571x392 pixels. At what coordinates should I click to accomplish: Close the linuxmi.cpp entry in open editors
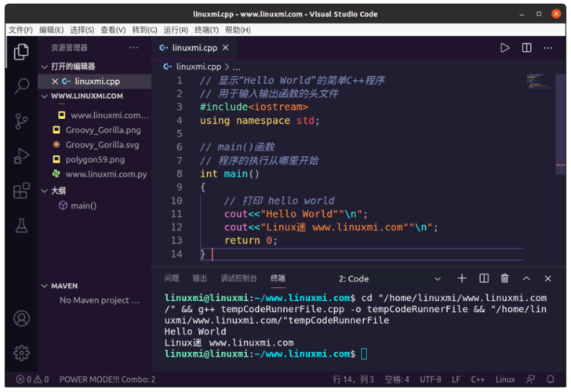tap(54, 81)
